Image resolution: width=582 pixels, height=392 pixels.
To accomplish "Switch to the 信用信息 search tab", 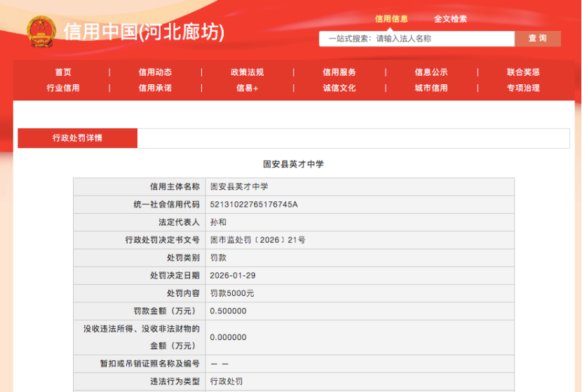I will point(391,19).
